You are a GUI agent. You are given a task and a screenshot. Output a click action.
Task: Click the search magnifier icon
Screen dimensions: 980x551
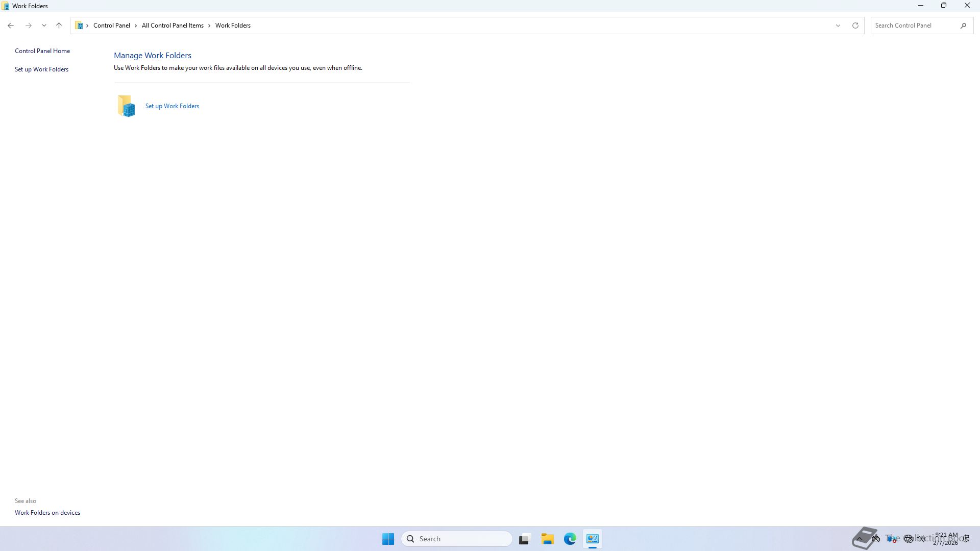pos(963,26)
